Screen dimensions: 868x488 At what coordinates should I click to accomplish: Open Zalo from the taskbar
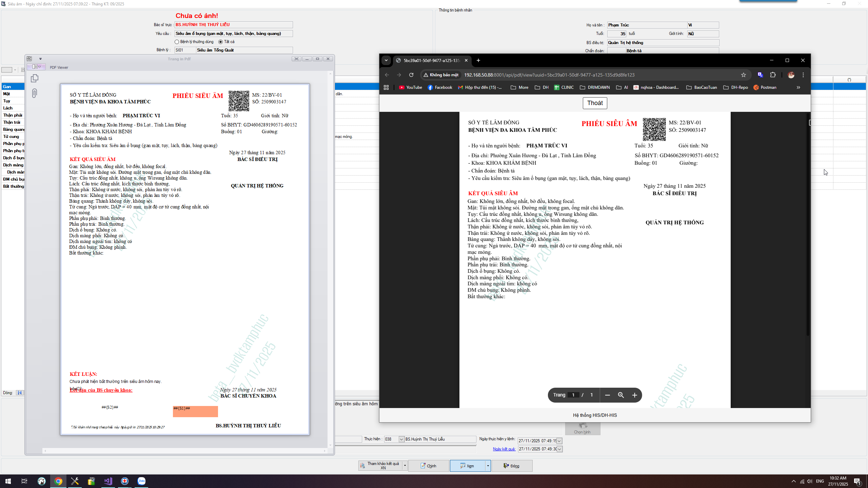(x=141, y=481)
